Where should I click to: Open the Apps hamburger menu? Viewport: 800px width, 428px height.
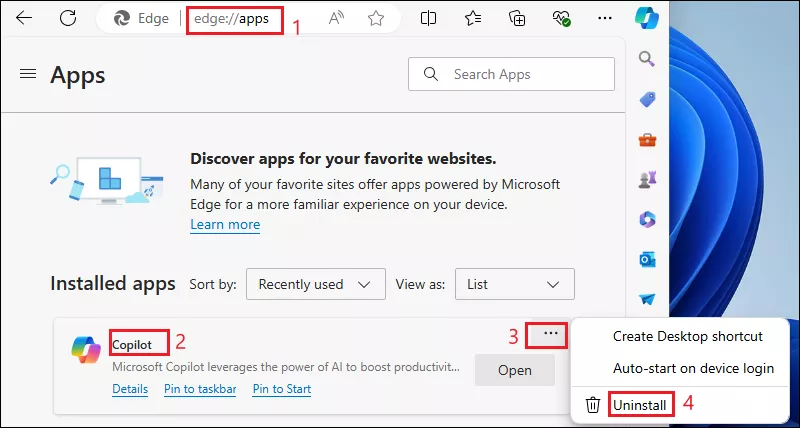(x=28, y=74)
